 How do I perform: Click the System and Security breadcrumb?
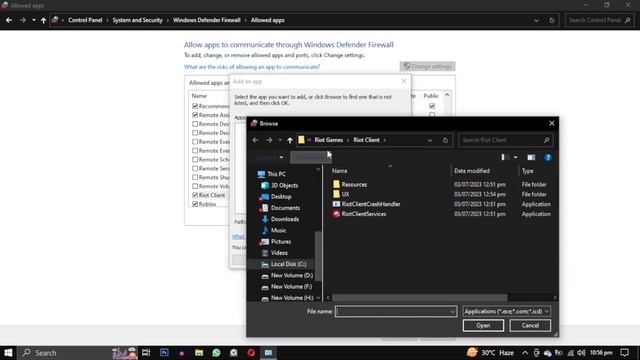[x=138, y=20]
